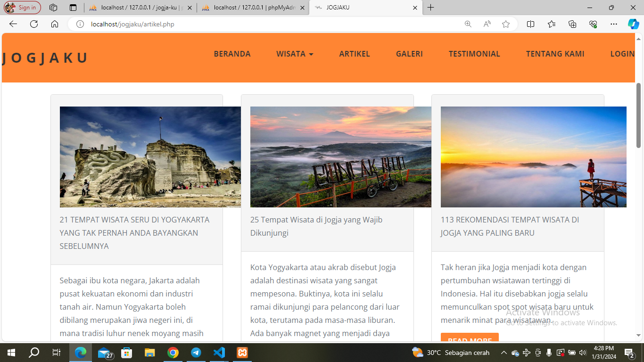644x362 pixels.
Task: View site information icon in address bar
Action: [80, 24]
